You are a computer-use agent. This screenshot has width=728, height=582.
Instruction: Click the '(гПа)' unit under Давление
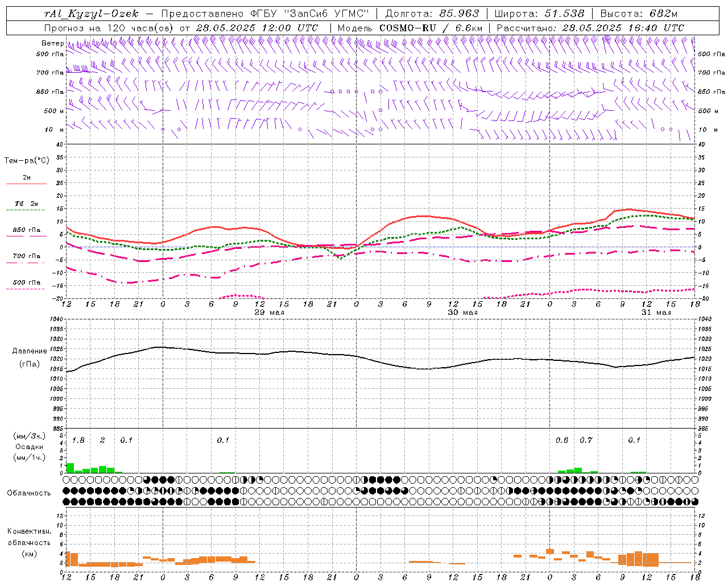(29, 364)
